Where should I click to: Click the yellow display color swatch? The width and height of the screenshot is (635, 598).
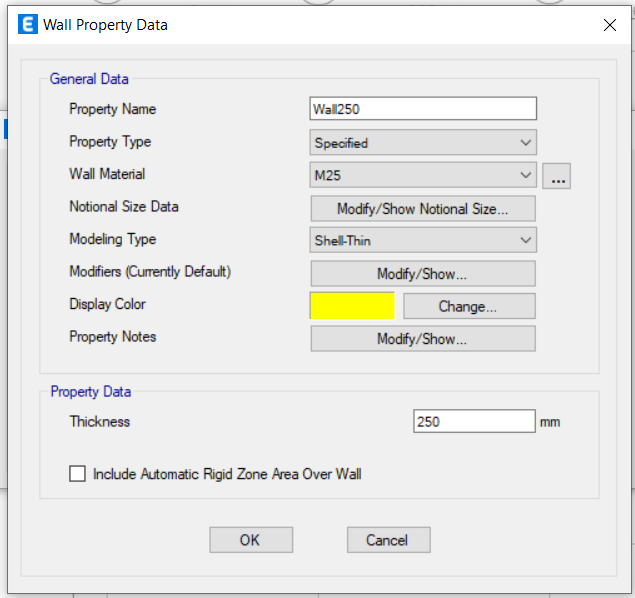point(352,306)
